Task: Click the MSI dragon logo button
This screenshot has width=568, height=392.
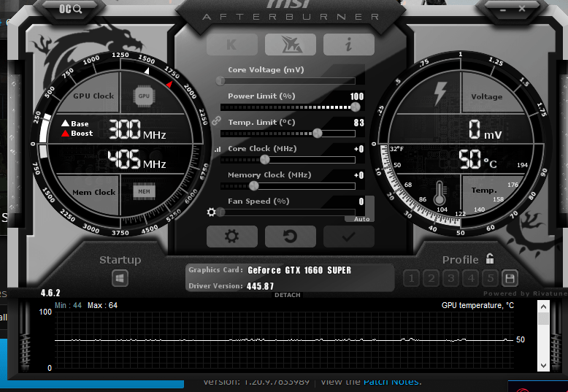Action: click(x=291, y=45)
